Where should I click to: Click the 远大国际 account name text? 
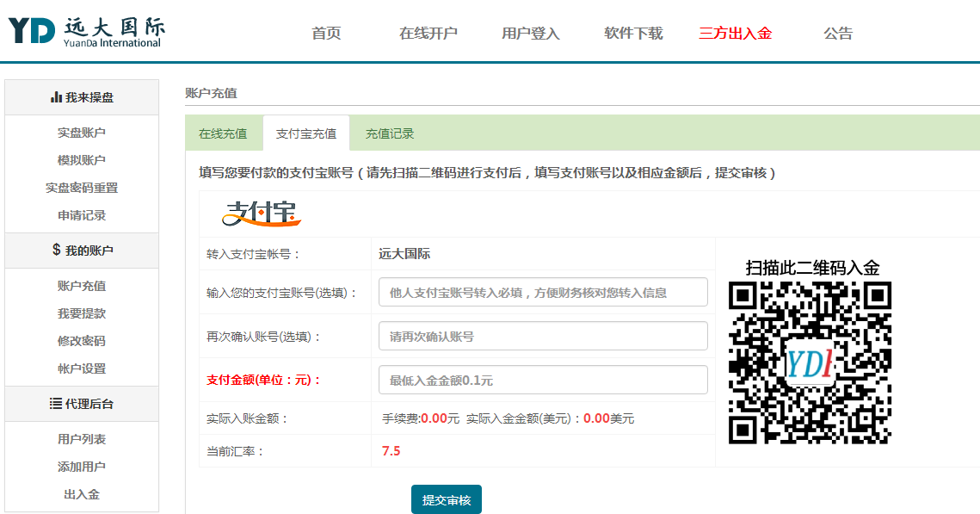404,254
